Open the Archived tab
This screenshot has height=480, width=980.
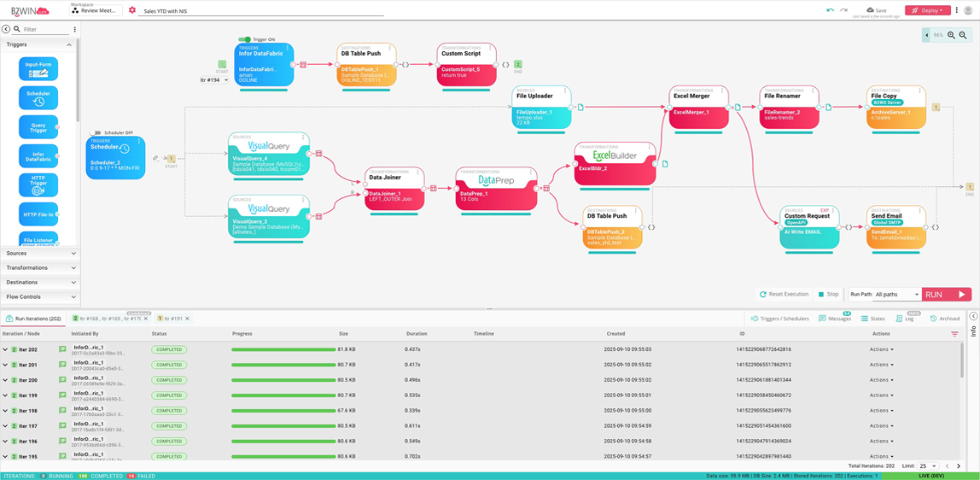coord(944,319)
